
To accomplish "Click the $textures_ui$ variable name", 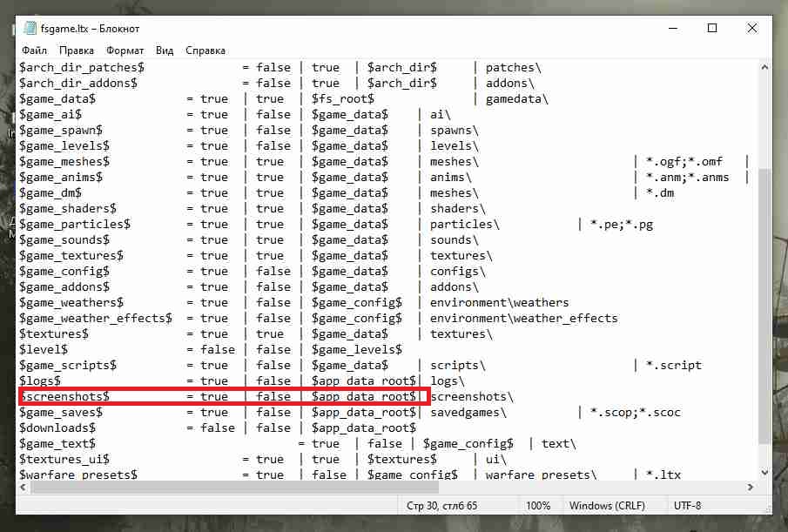I will [x=64, y=459].
